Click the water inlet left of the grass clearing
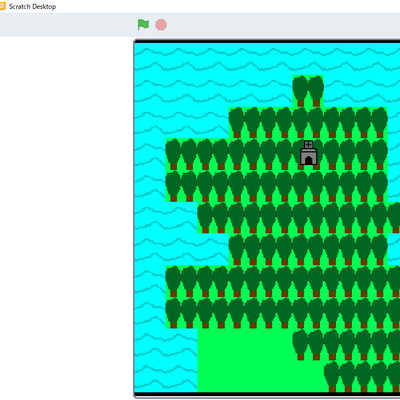 point(166,360)
